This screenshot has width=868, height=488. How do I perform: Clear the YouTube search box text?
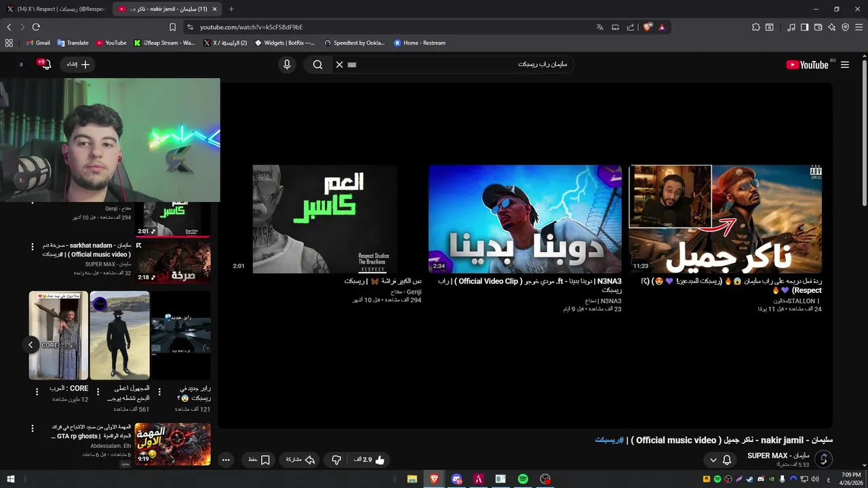click(339, 64)
